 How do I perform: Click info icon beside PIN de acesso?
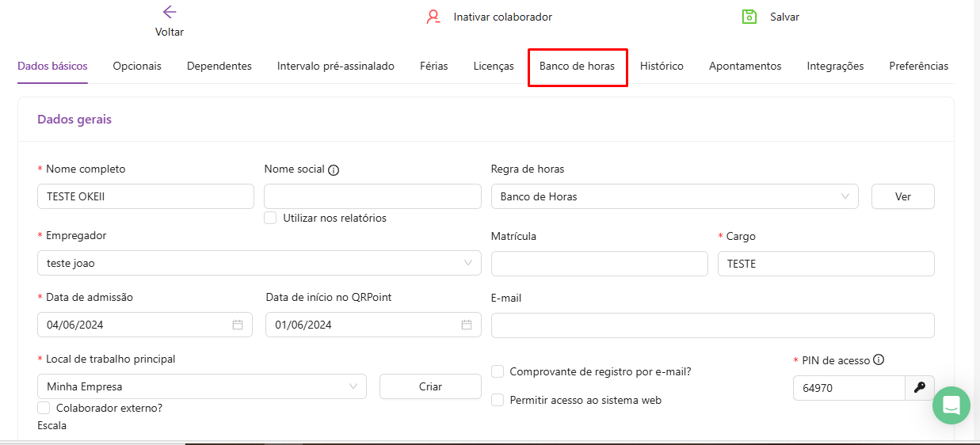[879, 360]
